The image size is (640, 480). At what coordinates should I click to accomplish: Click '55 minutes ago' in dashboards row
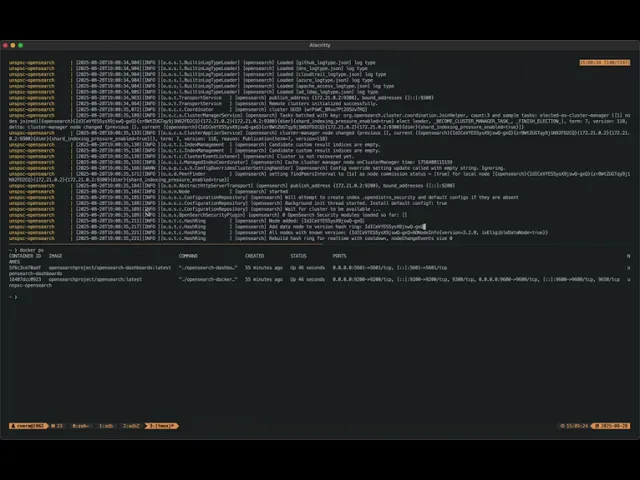click(x=264, y=268)
